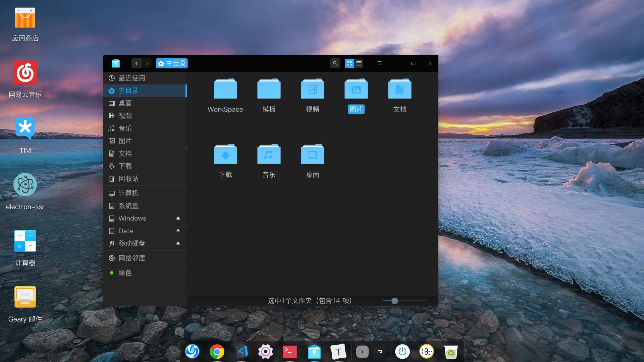Open 网络邻居 in sidebar
Screen dimensions: 644x362
click(x=145, y=258)
